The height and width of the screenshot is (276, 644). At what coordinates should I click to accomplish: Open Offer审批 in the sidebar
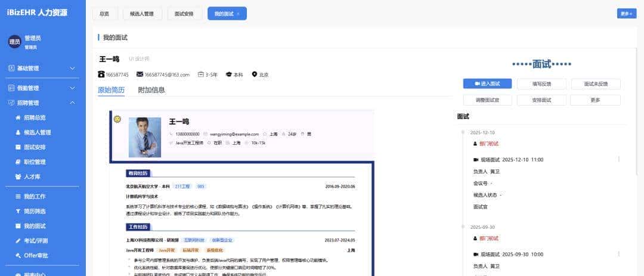point(32,256)
